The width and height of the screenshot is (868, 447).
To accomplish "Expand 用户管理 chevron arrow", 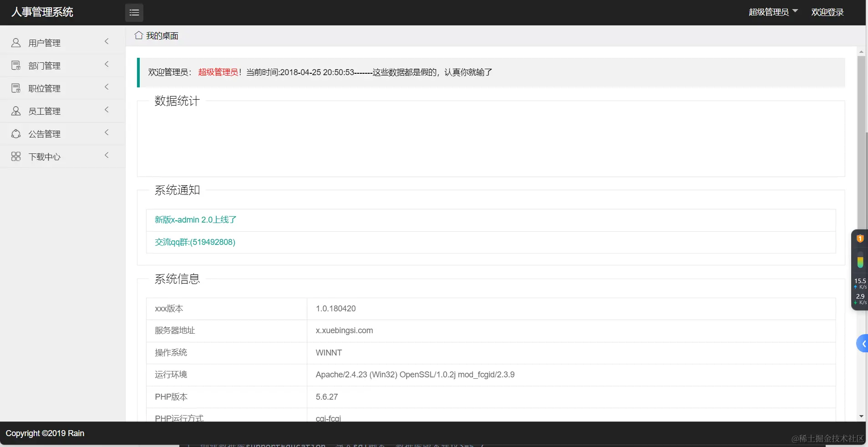I will (x=107, y=41).
